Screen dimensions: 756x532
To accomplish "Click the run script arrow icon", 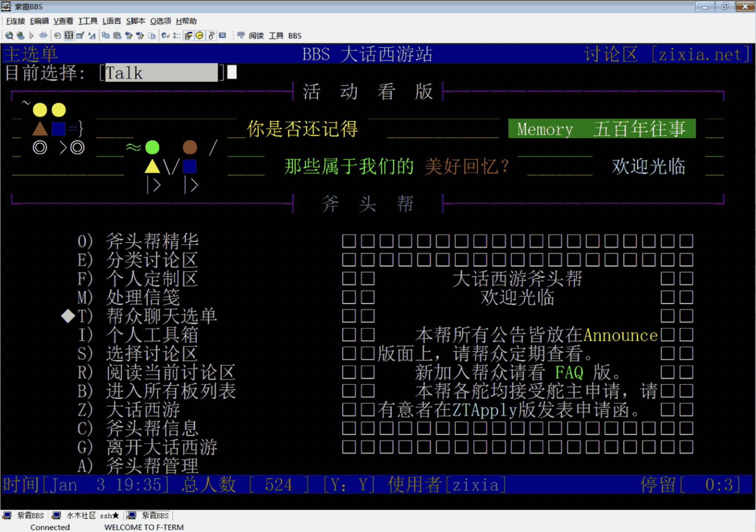I will coord(31,35).
